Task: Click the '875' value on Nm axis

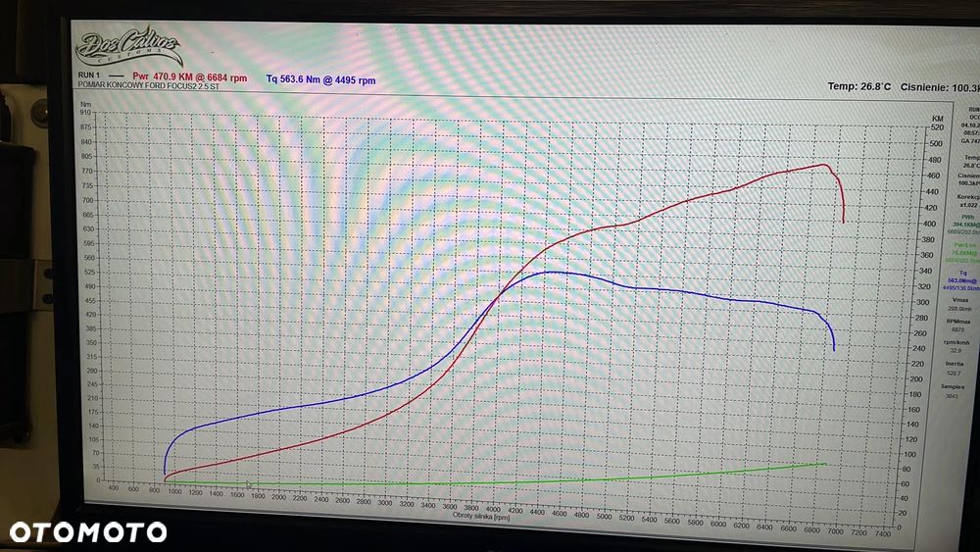Action: pyautogui.click(x=85, y=126)
